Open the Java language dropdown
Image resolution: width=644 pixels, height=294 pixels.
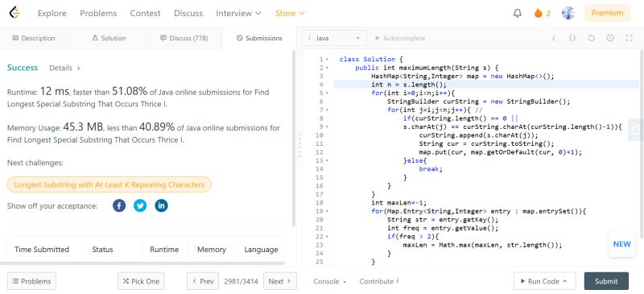334,38
